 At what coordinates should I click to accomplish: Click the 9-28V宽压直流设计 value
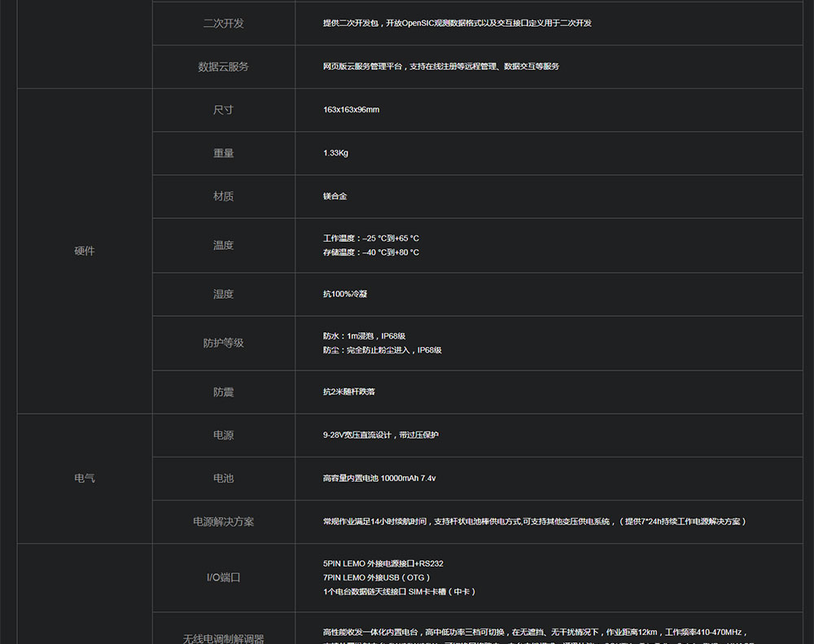tap(380, 435)
